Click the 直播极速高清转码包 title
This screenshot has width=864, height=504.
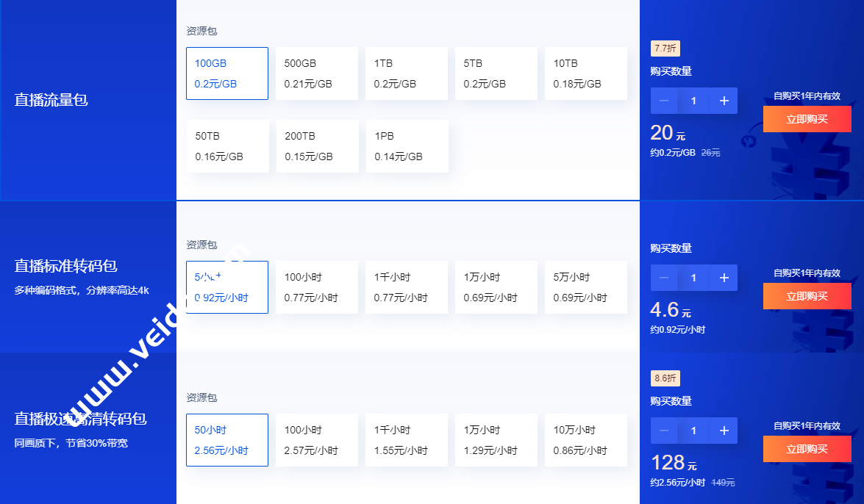click(x=80, y=419)
